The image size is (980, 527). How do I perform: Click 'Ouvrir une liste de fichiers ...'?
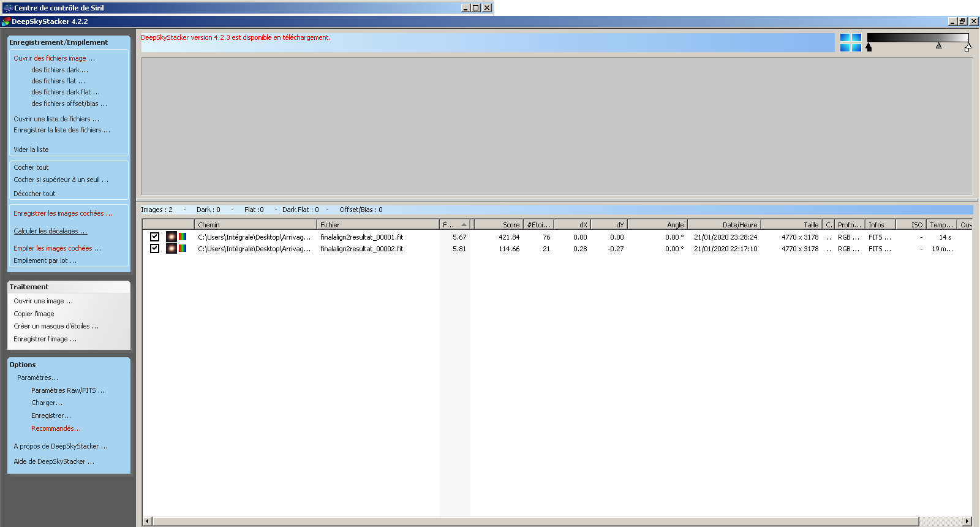point(56,119)
